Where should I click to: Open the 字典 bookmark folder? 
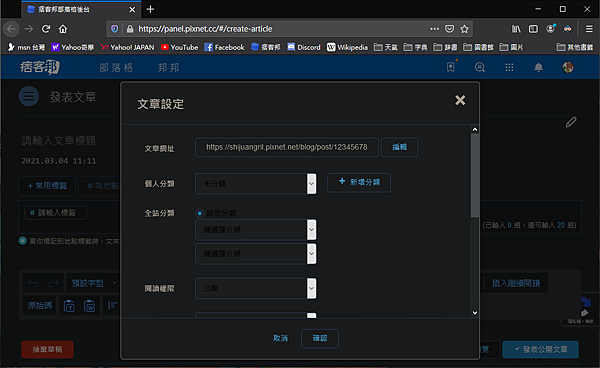[x=416, y=47]
